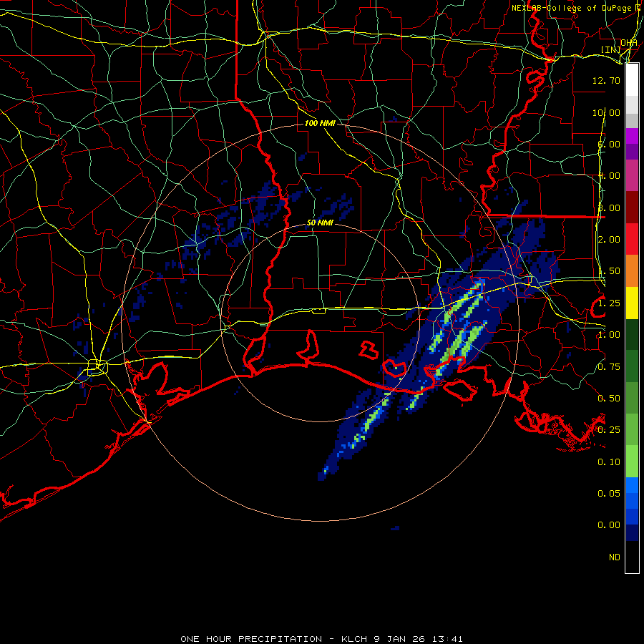Pick the black ND swatch at legend bottom

tap(632, 557)
